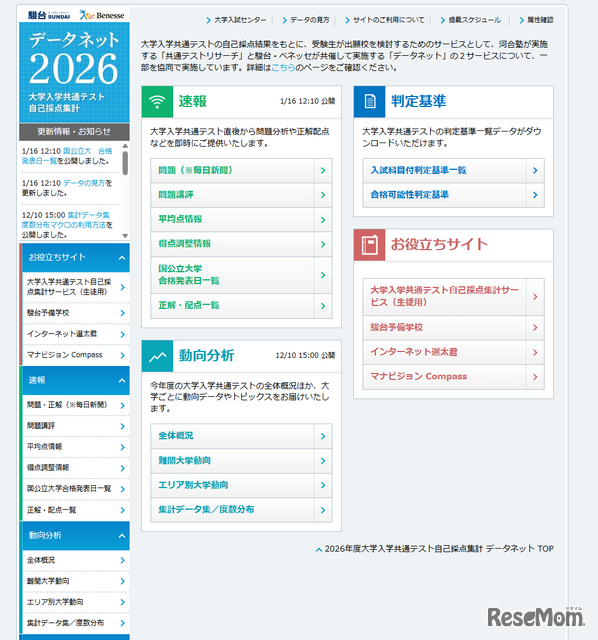The image size is (598, 640).
Task: Open 国公立大学 合格発表日一覧 in 速報 panel
Action: pos(241,275)
